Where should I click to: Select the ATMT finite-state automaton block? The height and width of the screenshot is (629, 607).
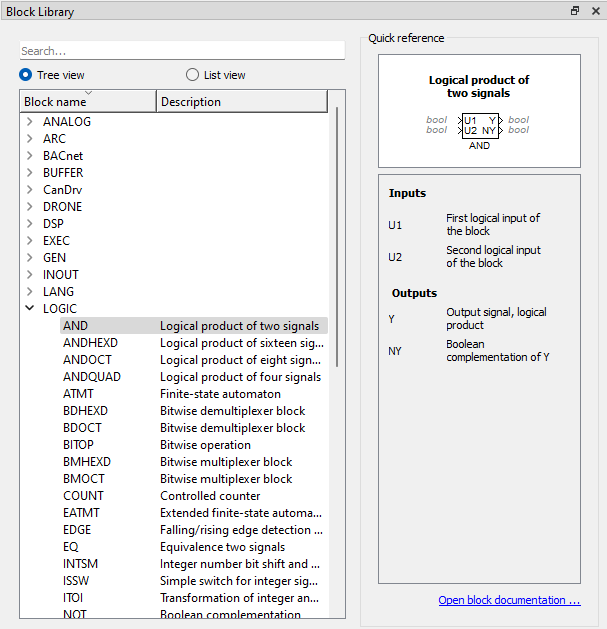click(x=194, y=394)
